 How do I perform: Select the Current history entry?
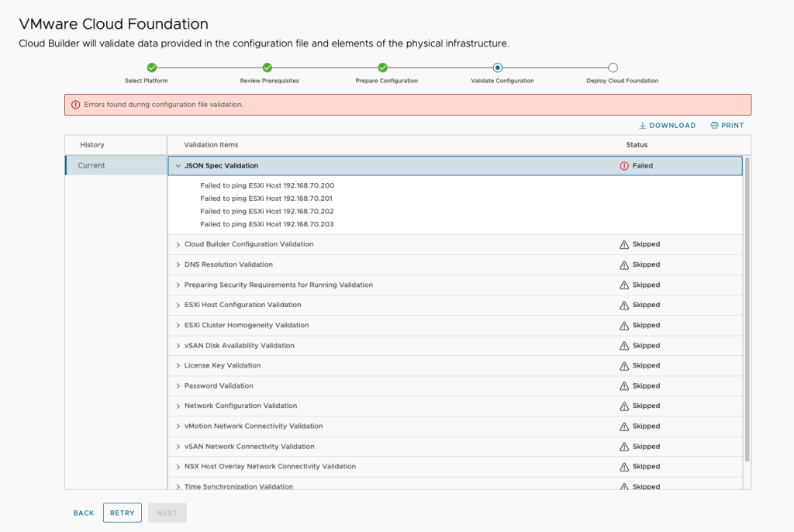tap(116, 165)
